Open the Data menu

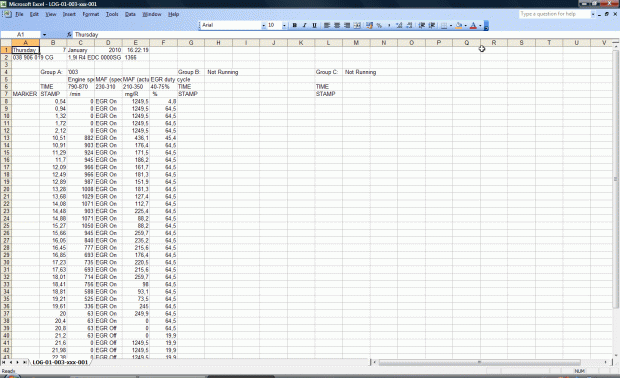coord(130,14)
